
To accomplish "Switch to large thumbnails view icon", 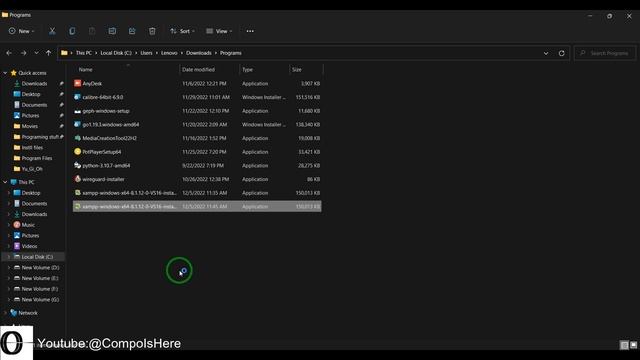I will tap(633, 345).
